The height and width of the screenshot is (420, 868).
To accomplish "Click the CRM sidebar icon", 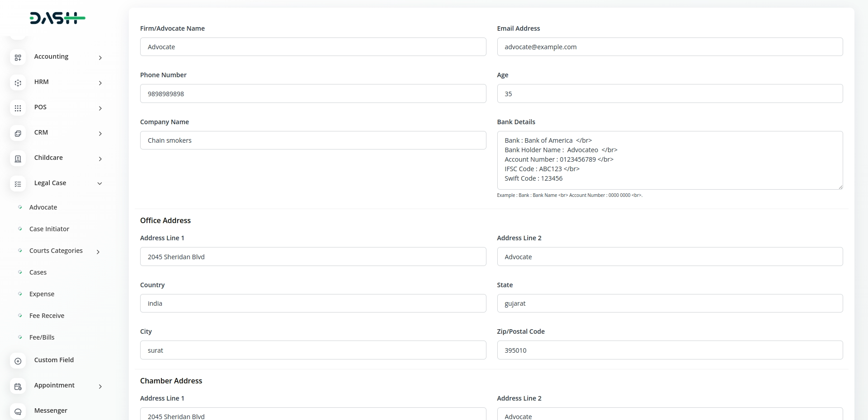I will 18,134.
